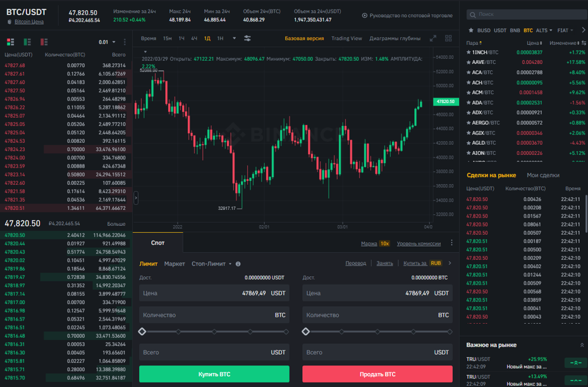Open Маржа 10x link
The height and width of the screenshot is (387, 588).
375,243
